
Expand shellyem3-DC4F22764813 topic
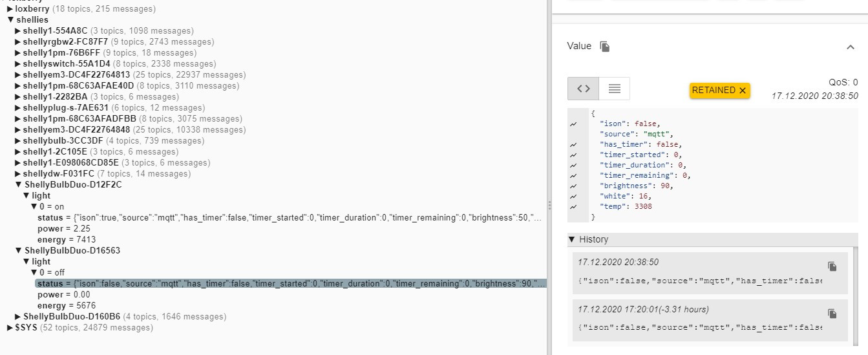17,75
